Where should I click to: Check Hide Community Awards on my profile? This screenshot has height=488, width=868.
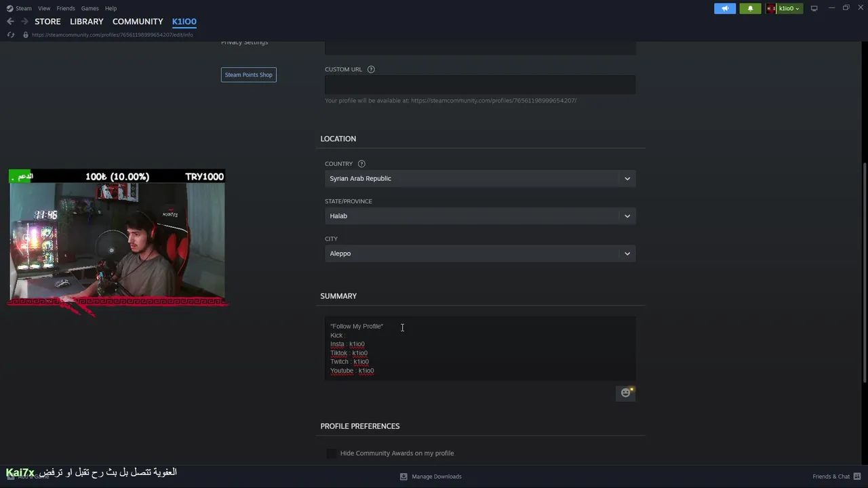332,453
